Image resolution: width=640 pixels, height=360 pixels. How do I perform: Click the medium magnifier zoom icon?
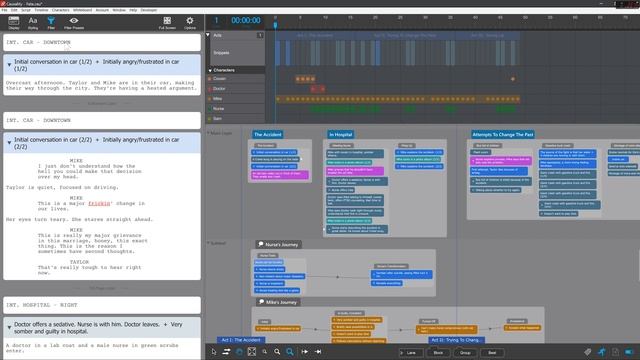(277, 352)
